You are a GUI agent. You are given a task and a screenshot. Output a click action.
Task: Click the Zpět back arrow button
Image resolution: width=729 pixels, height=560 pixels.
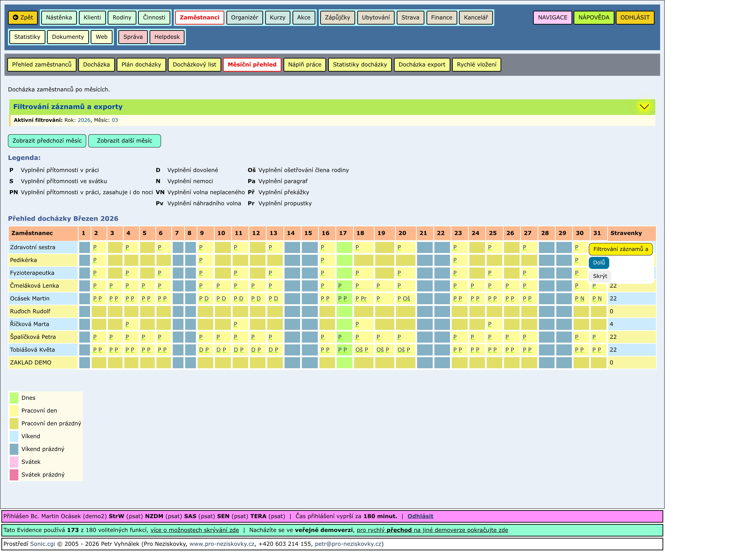pos(23,17)
